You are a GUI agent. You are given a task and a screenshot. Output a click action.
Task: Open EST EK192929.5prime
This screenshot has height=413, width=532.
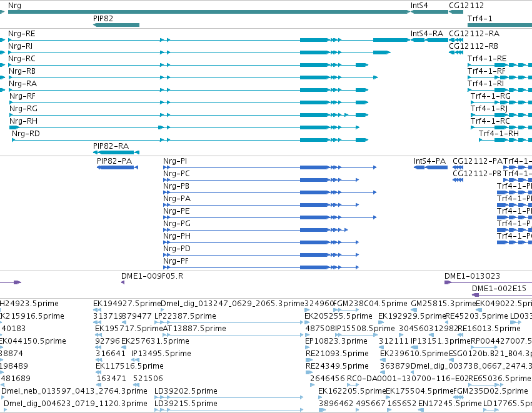[411, 316]
